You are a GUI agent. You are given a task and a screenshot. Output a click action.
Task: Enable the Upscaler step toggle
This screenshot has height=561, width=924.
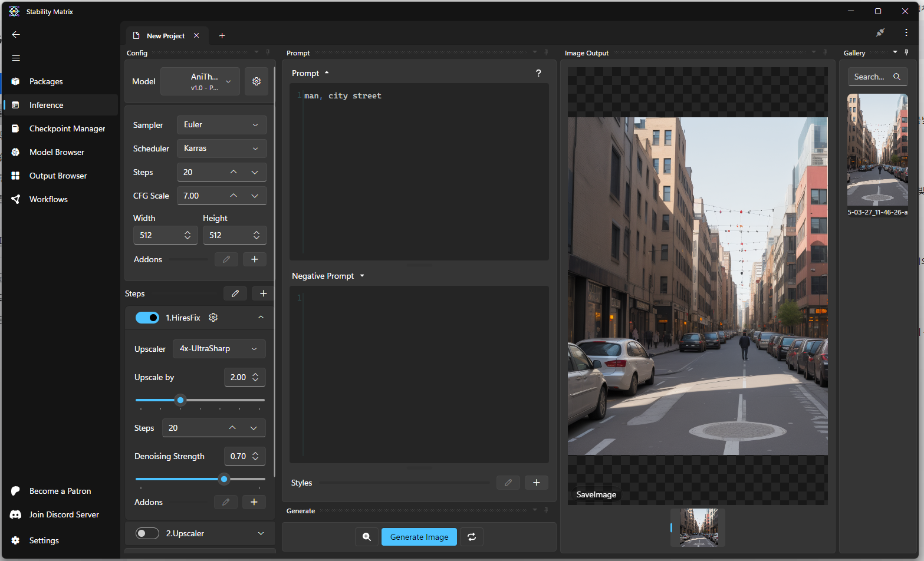147,533
